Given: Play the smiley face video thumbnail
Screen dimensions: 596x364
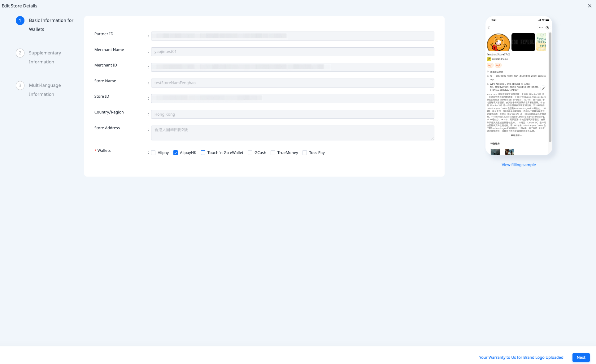Looking at the screenshot, I should 498,42.
